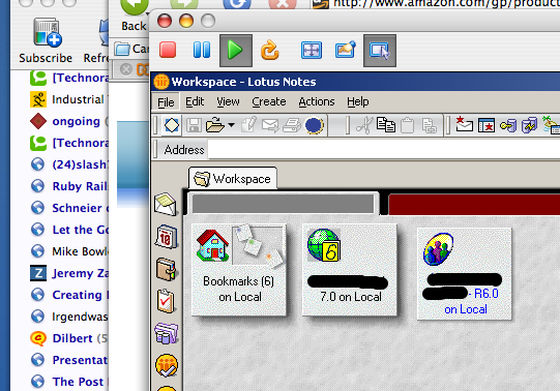Expand the open folder dropdown arrow
Image resolution: width=560 pixels, height=391 pixels.
pos(231,125)
